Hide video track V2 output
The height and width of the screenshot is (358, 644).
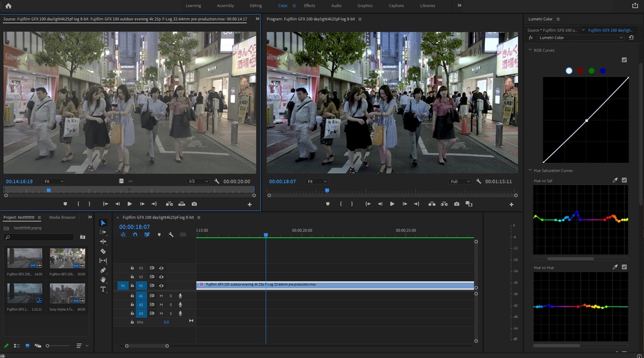point(161,276)
